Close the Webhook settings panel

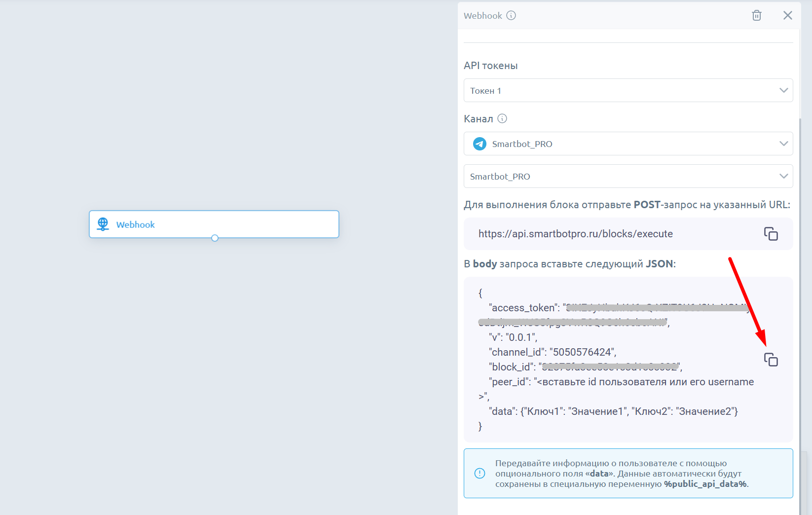tap(787, 15)
